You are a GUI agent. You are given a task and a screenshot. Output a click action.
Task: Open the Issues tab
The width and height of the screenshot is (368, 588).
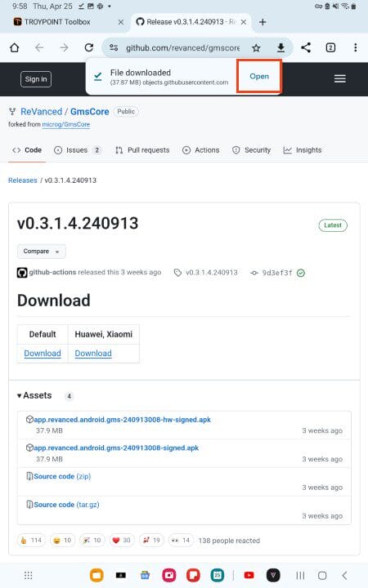pos(78,150)
